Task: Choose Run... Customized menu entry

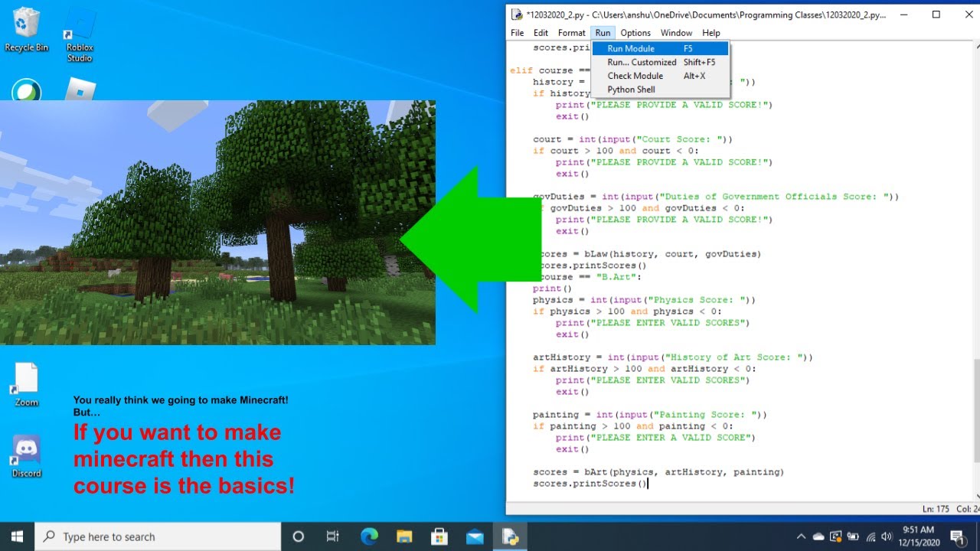Action: (x=661, y=62)
